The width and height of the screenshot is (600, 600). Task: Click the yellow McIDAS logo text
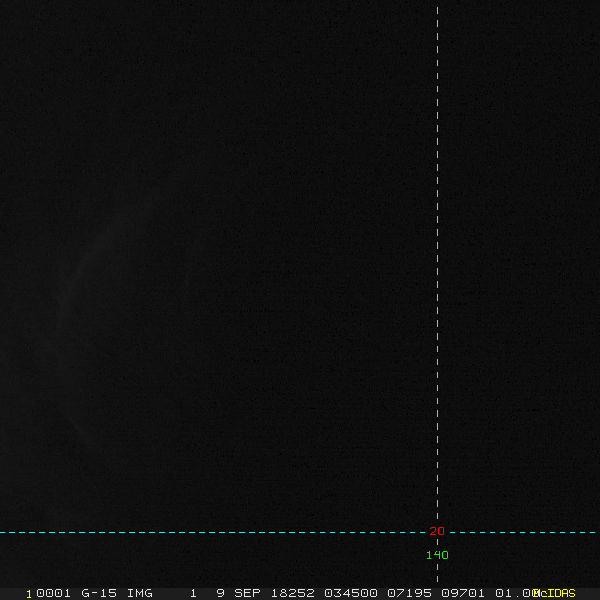click(x=555, y=593)
